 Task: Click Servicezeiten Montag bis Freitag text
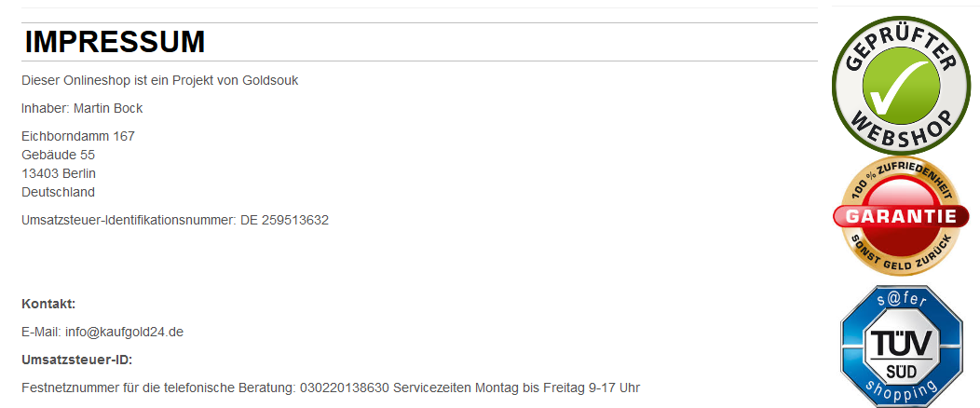pyautogui.click(x=489, y=388)
